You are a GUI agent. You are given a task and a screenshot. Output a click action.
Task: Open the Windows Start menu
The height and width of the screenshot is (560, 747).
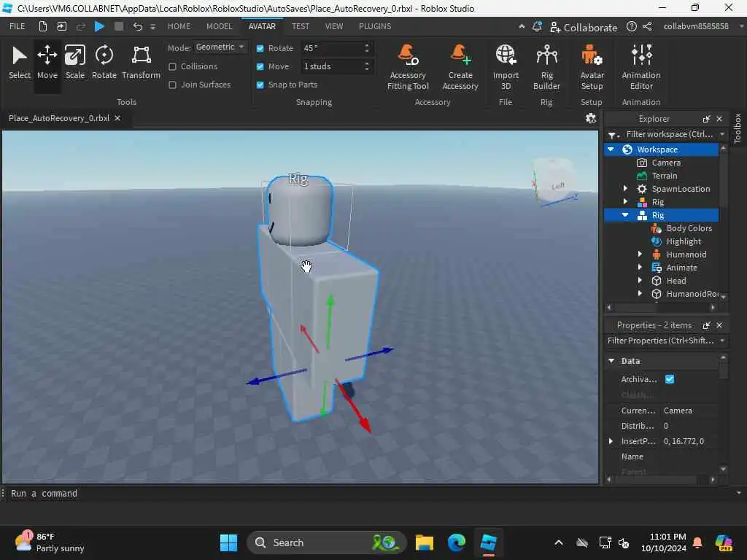[x=228, y=542]
